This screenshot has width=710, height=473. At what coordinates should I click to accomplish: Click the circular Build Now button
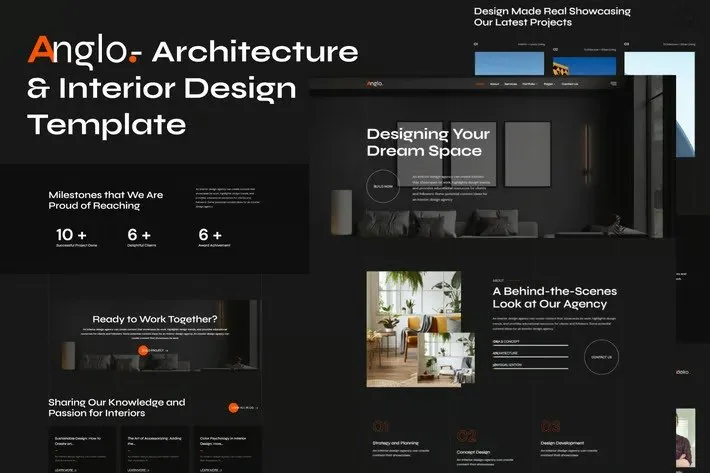(x=383, y=186)
